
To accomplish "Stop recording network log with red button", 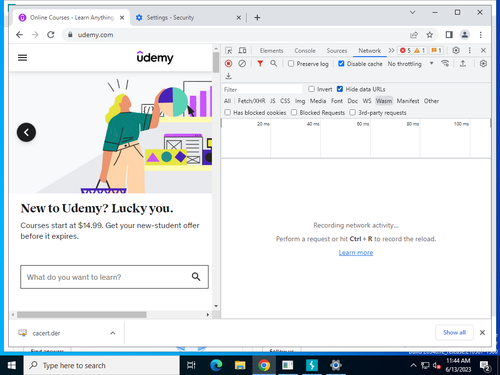I will 228,63.
